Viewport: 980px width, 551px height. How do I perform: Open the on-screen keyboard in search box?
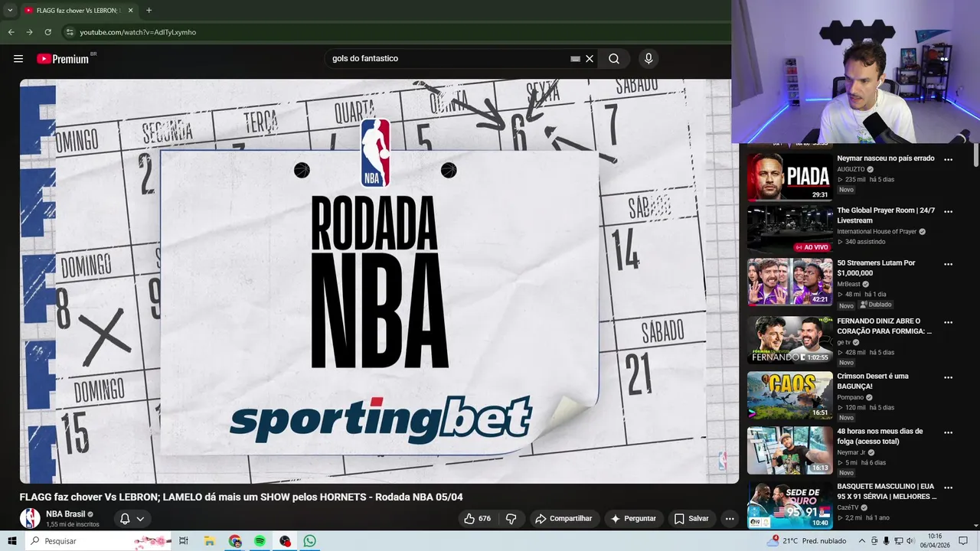pyautogui.click(x=575, y=59)
